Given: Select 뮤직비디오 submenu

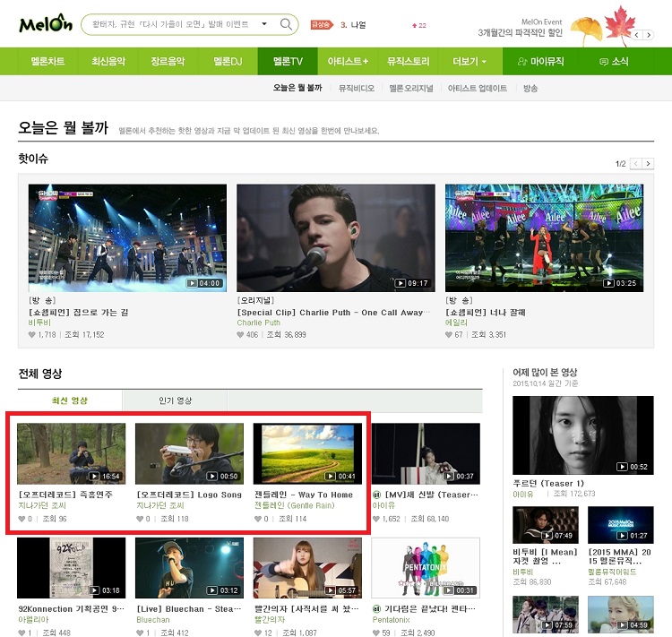Looking at the screenshot, I should click(356, 89).
